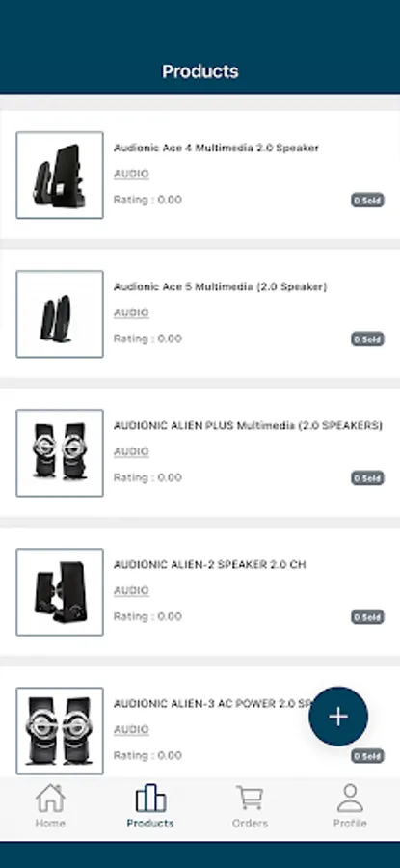Tap the Home house icon
400x868 pixels.
tap(50, 799)
